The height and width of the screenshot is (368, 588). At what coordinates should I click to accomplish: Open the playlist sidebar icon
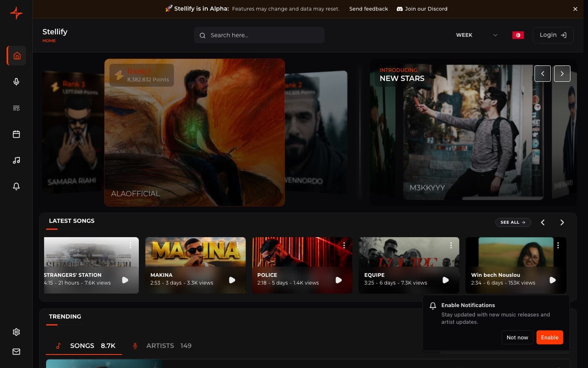coord(16,108)
